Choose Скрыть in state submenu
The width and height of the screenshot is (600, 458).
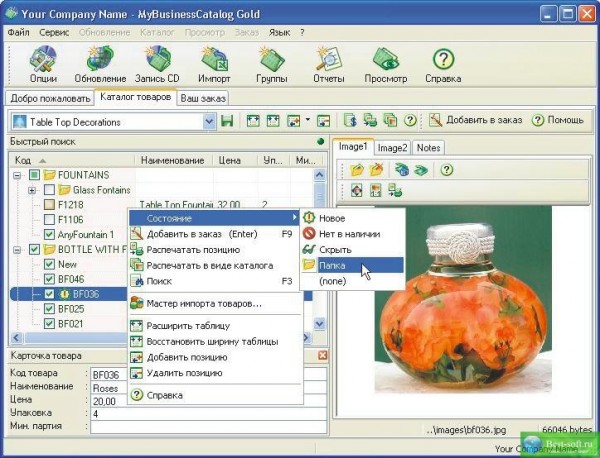[x=352, y=249]
